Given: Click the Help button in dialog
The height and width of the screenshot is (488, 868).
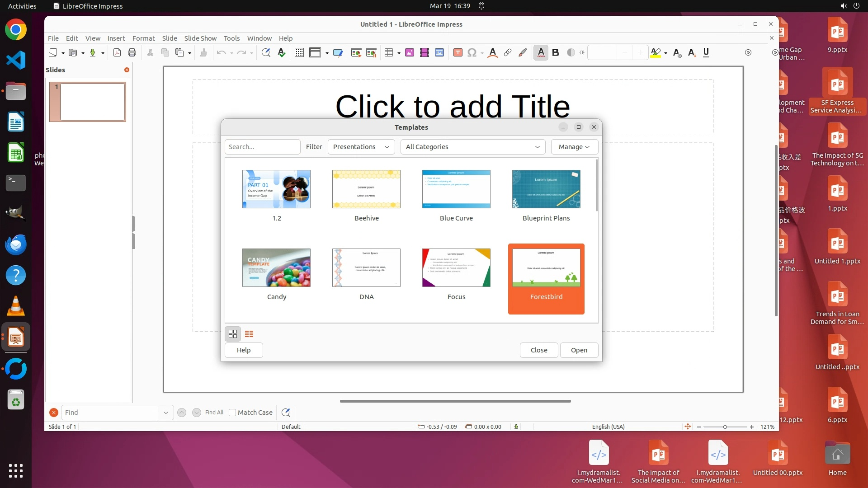Looking at the screenshot, I should tap(244, 350).
